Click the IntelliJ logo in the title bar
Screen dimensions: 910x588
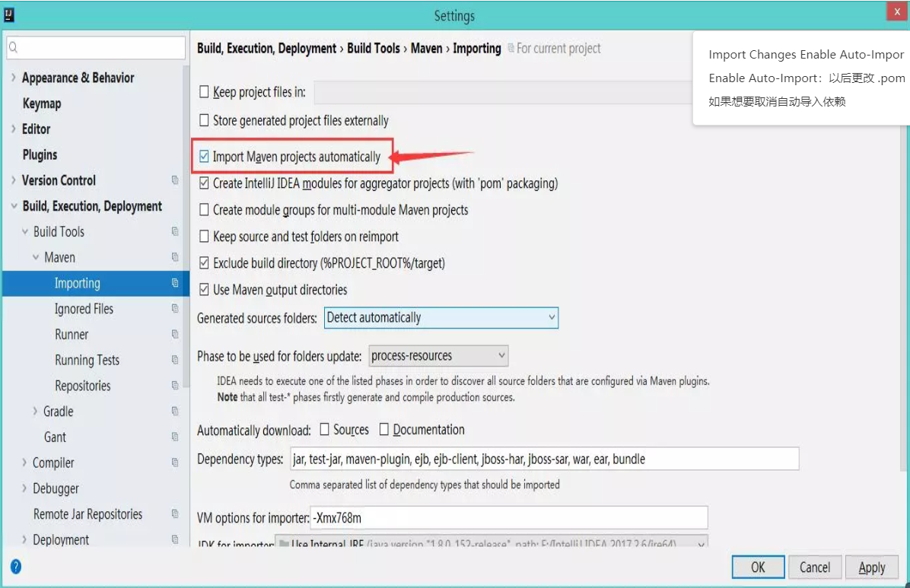point(10,14)
